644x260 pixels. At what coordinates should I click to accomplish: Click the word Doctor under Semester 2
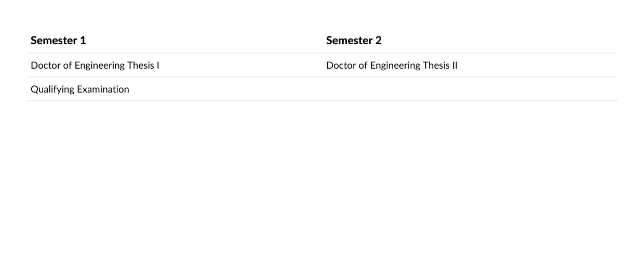click(341, 66)
